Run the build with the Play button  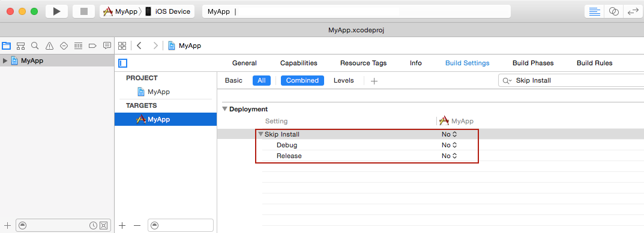[56, 11]
